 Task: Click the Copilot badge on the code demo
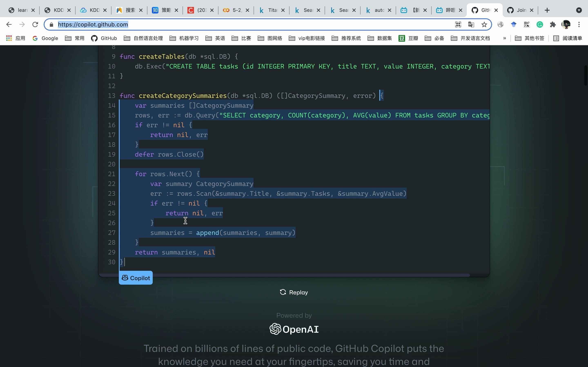pyautogui.click(x=135, y=277)
